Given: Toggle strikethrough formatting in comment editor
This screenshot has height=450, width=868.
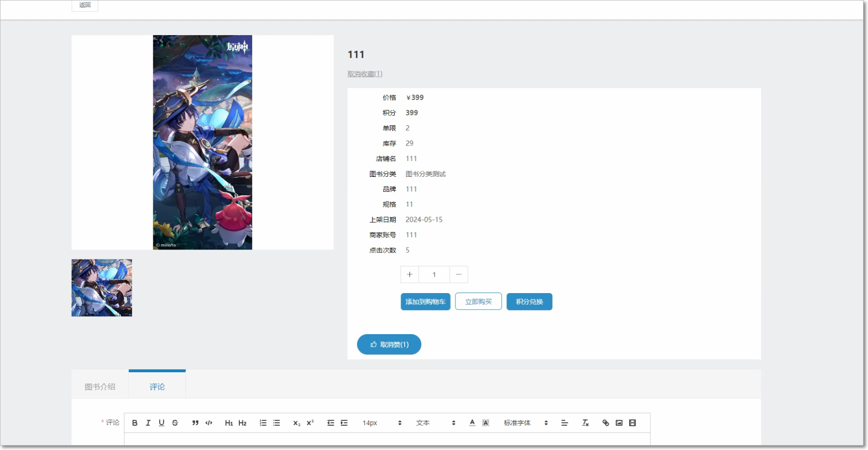Looking at the screenshot, I should 175,423.
